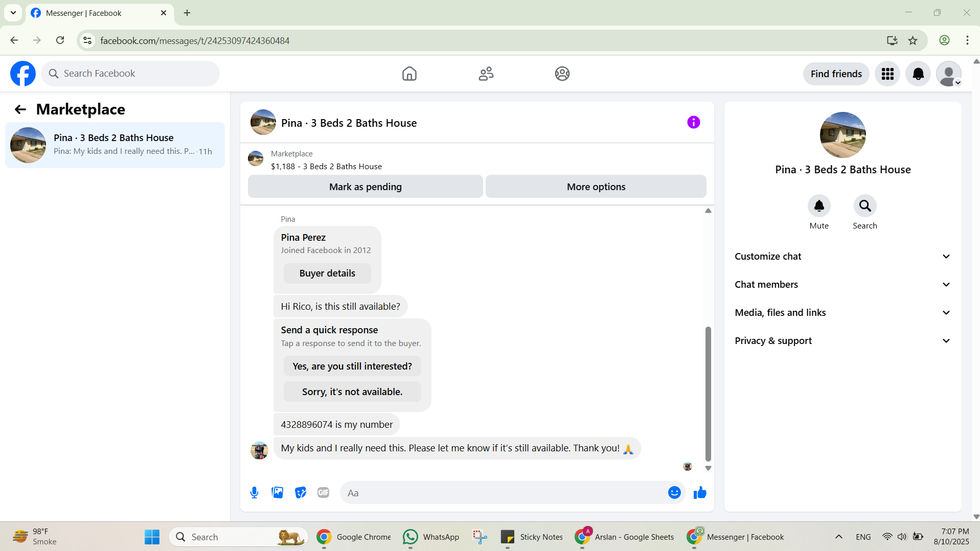Go back in browser history
The height and width of the screenshot is (551, 980).
click(14, 40)
